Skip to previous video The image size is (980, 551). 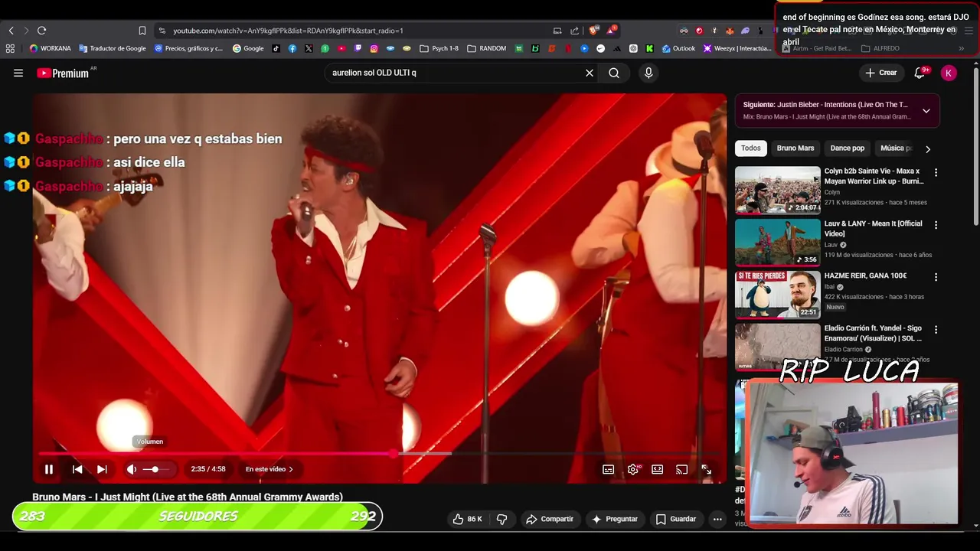tap(77, 469)
